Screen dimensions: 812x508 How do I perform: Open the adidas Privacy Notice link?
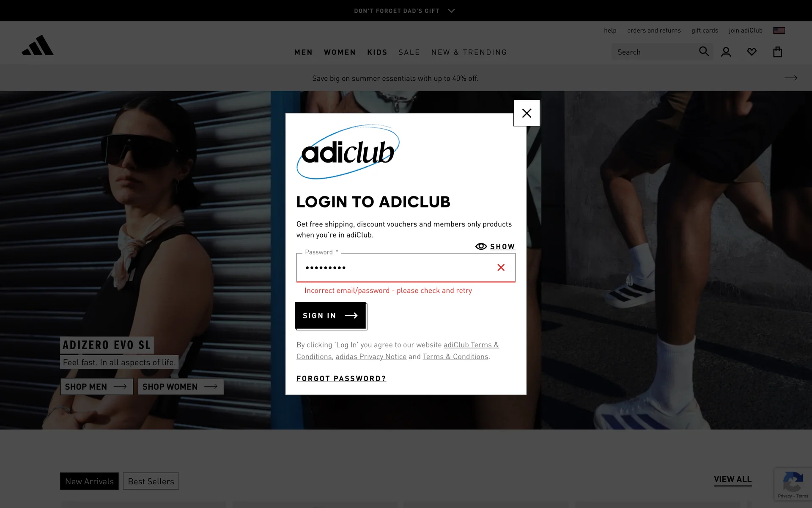pos(371,356)
